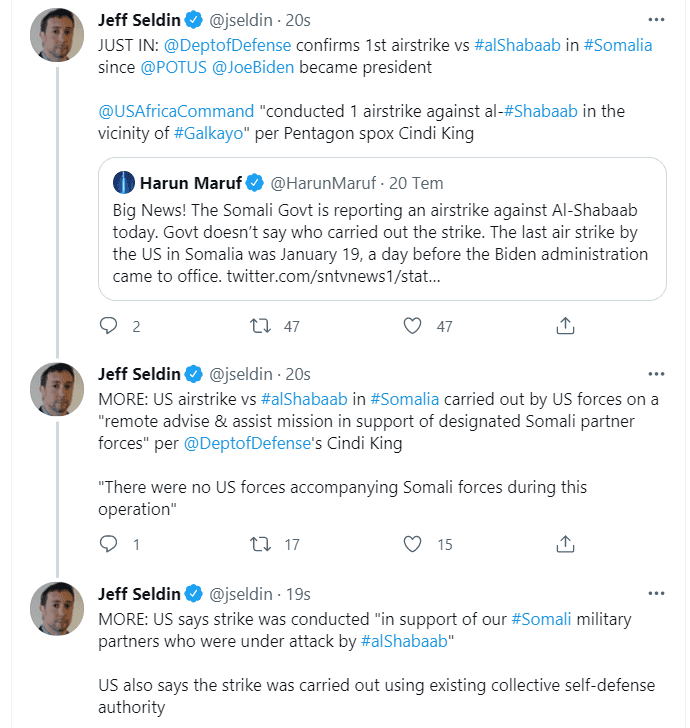Like the first tweet with 47 likes
The height and width of the screenshot is (728, 690).
412,326
